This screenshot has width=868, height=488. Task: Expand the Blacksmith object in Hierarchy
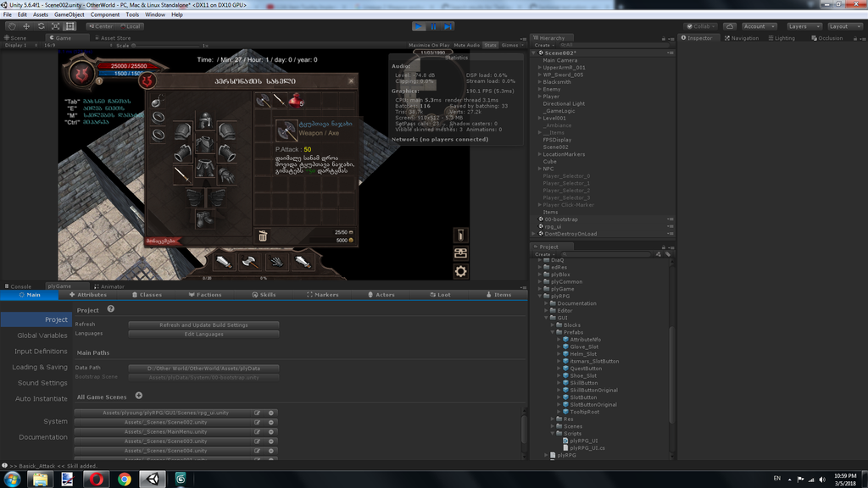click(x=540, y=82)
